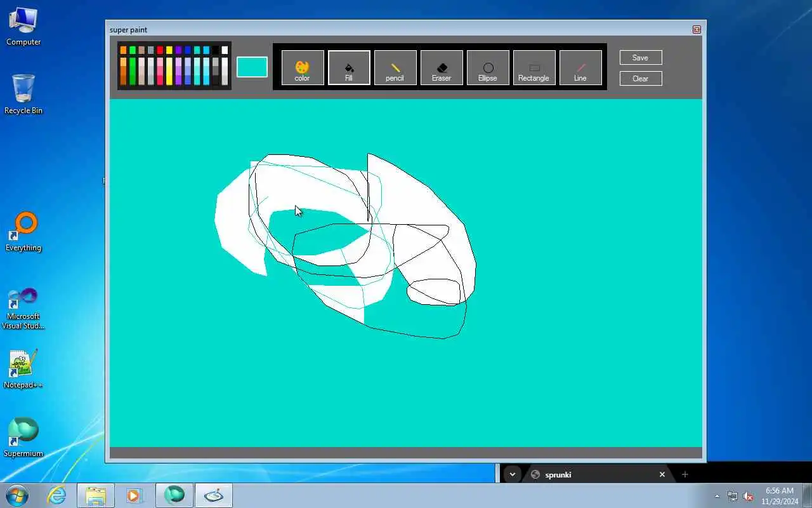
Task: Launch Internet Explorer from taskbar
Action: pos(57,495)
